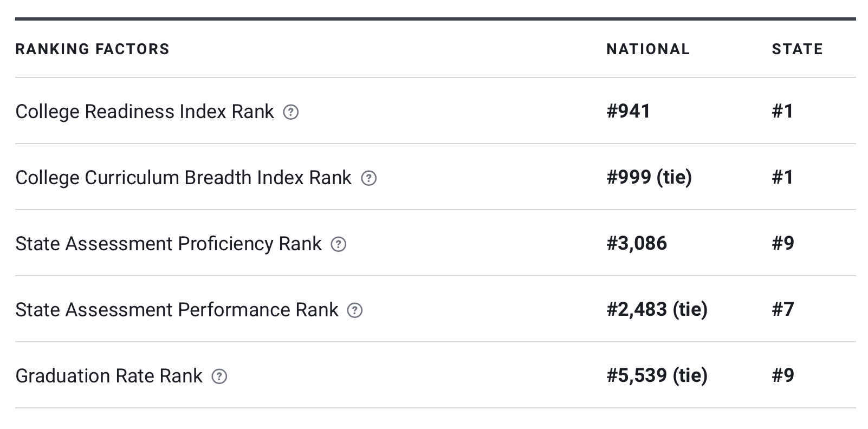Click State Assessment Performance Rank label
868x429 pixels.
coord(177,310)
